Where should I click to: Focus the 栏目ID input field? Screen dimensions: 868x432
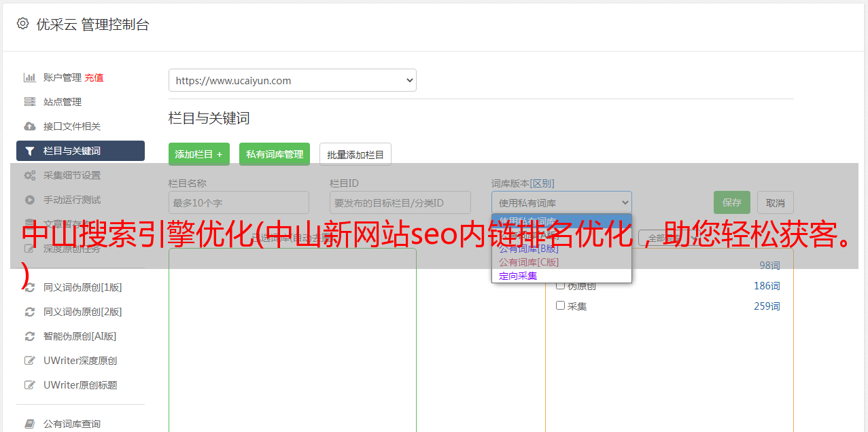400,202
